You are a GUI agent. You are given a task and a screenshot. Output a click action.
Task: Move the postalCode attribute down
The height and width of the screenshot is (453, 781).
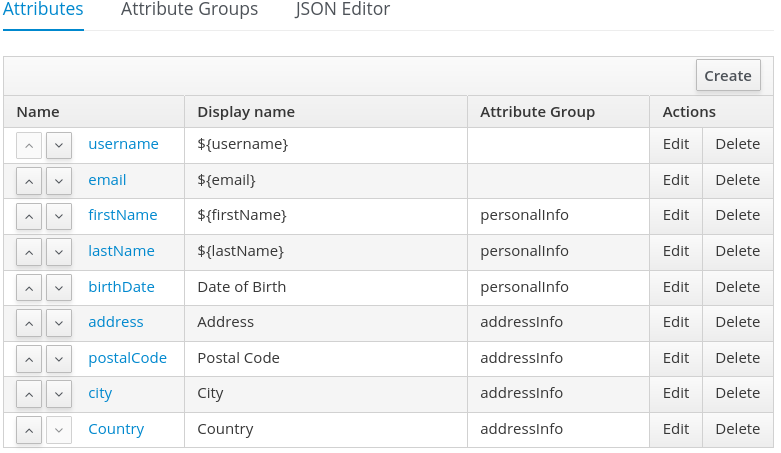[x=59, y=359]
